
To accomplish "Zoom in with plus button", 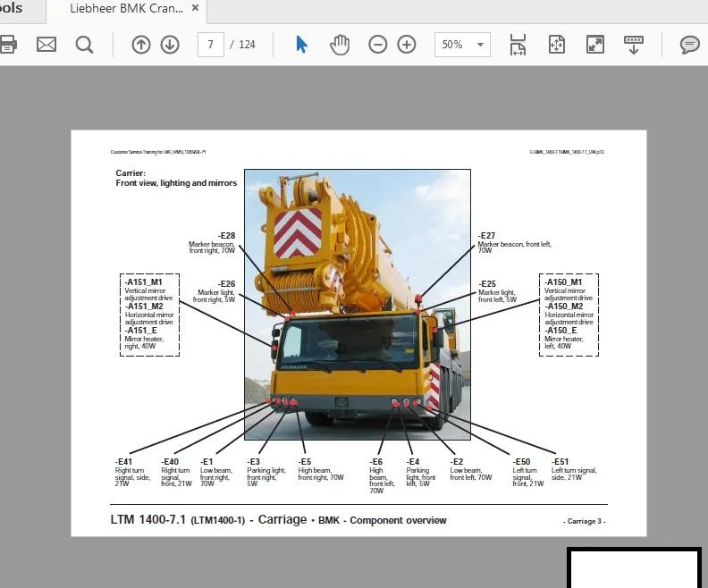I will point(407,45).
